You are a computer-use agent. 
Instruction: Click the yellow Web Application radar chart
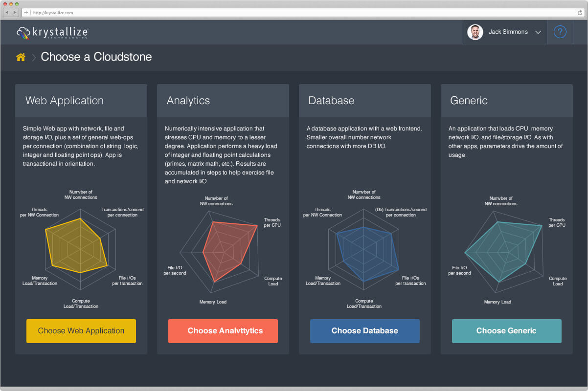[78, 247]
